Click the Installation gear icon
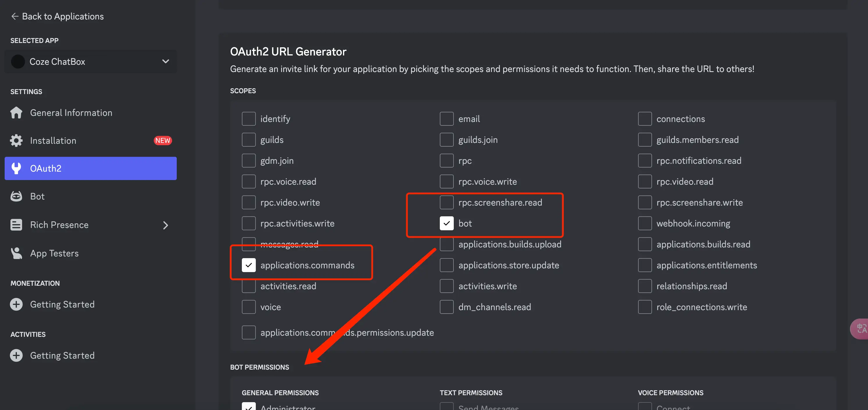The width and height of the screenshot is (868, 410). [16, 141]
